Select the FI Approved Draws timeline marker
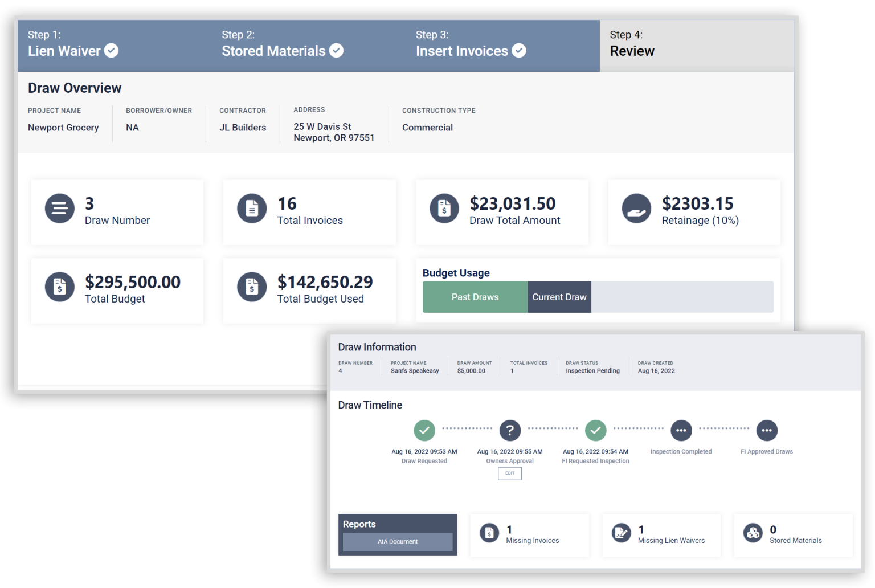 pos(767,430)
